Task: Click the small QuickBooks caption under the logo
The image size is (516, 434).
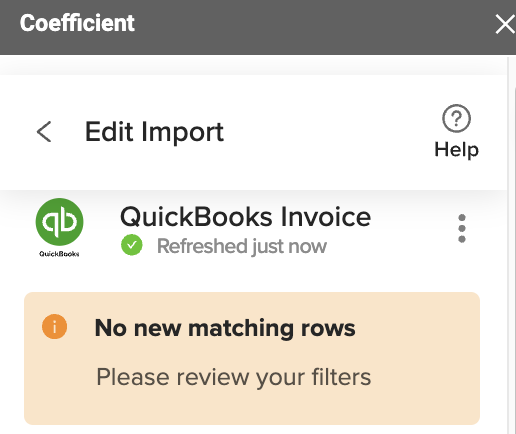Action: (x=59, y=254)
